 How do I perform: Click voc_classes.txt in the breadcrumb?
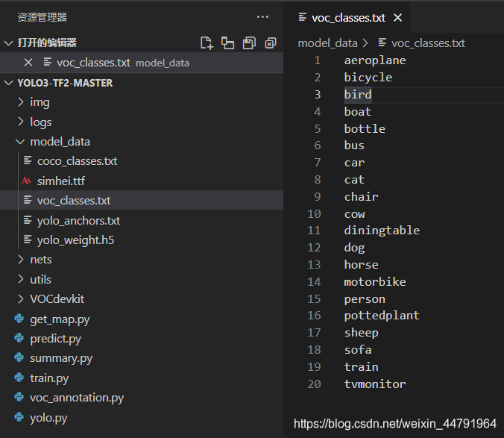click(428, 43)
